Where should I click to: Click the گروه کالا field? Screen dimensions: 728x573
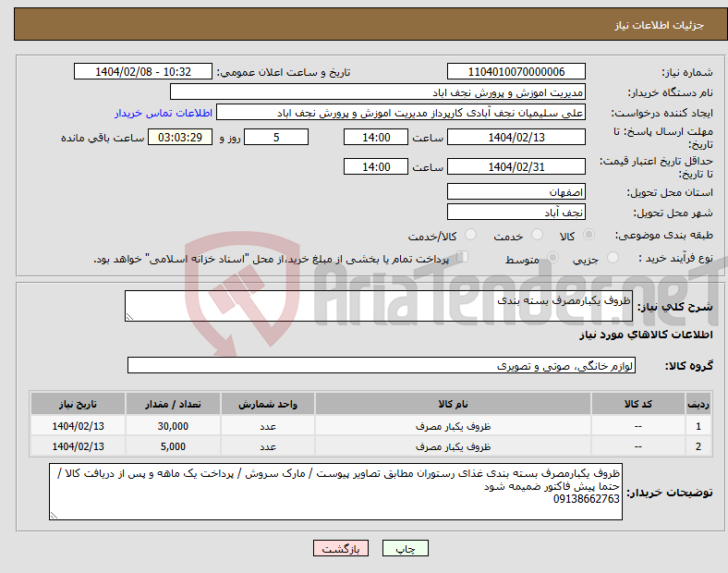(x=382, y=365)
